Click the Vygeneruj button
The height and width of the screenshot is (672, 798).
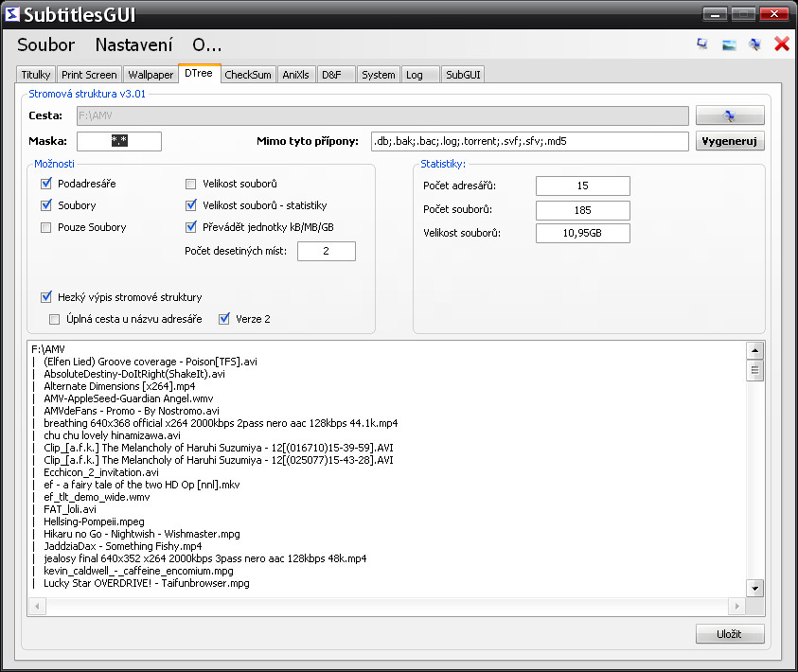(x=730, y=141)
